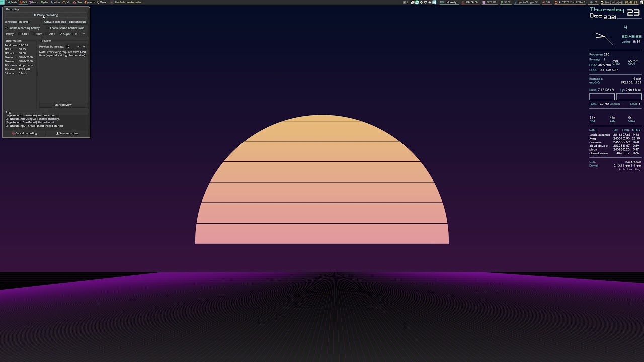Click the Total time value in Information
The image size is (644, 362).
pyautogui.click(x=23, y=45)
